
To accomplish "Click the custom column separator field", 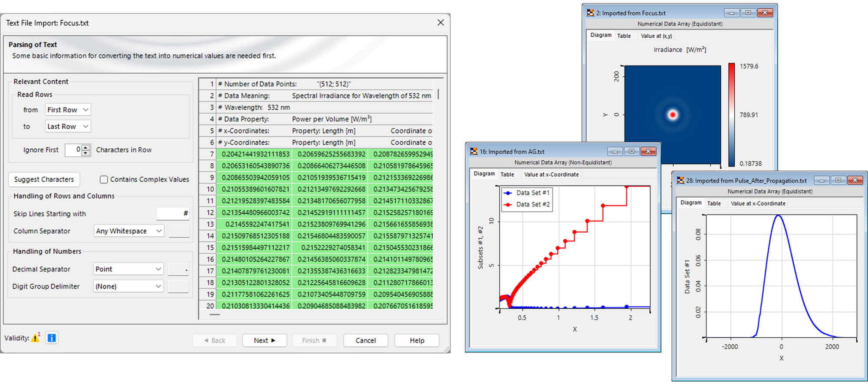I will pos(179,231).
